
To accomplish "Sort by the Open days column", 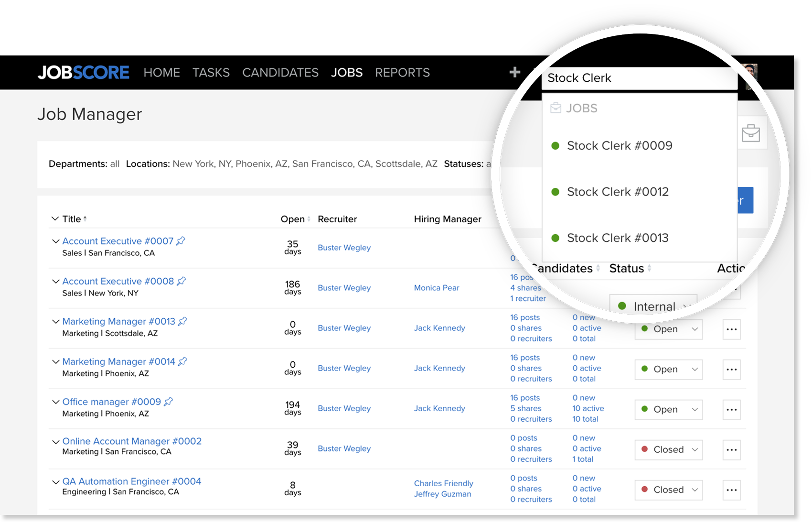I will pyautogui.click(x=309, y=219).
